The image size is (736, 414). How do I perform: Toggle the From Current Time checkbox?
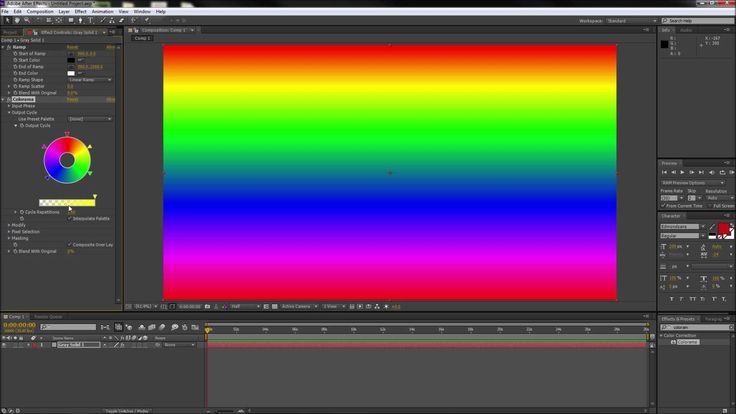pyautogui.click(x=663, y=206)
